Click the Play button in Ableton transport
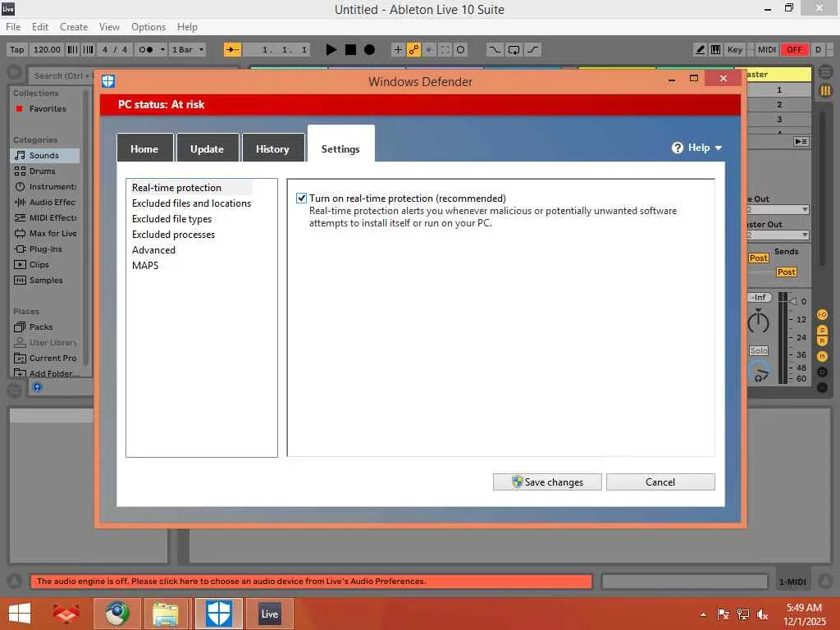840x630 pixels. coord(331,50)
